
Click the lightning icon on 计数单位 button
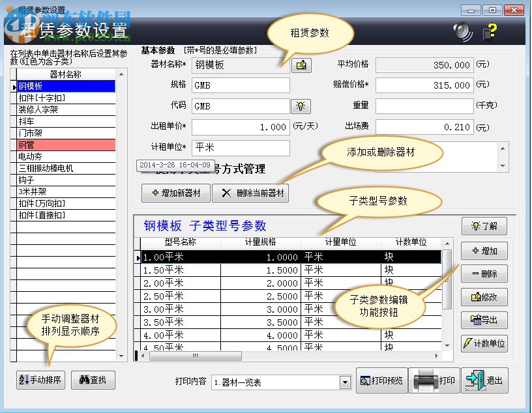[x=466, y=343]
